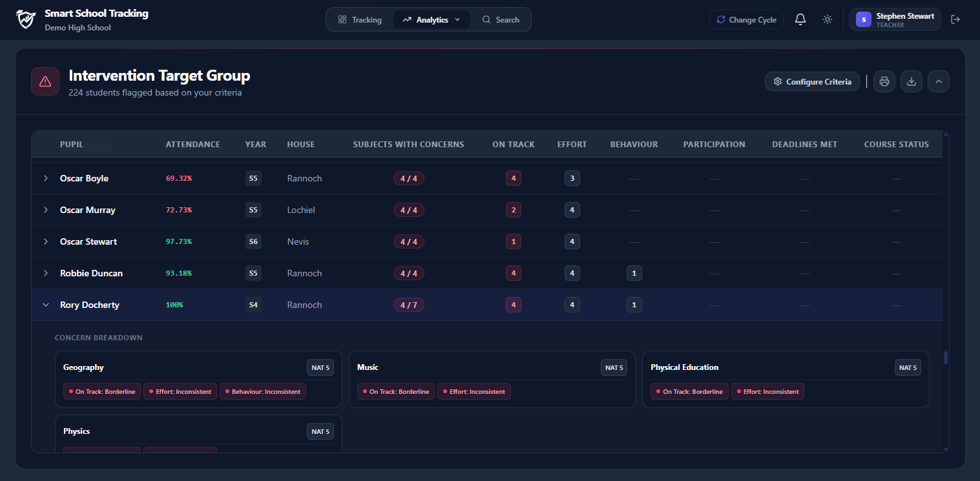Click the On Track column header

pos(514,145)
